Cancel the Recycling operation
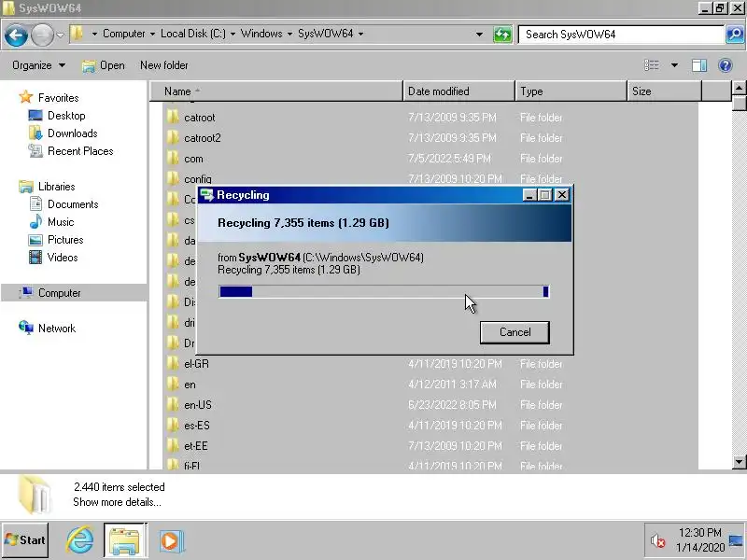Image resolution: width=747 pixels, height=560 pixels. coord(514,332)
